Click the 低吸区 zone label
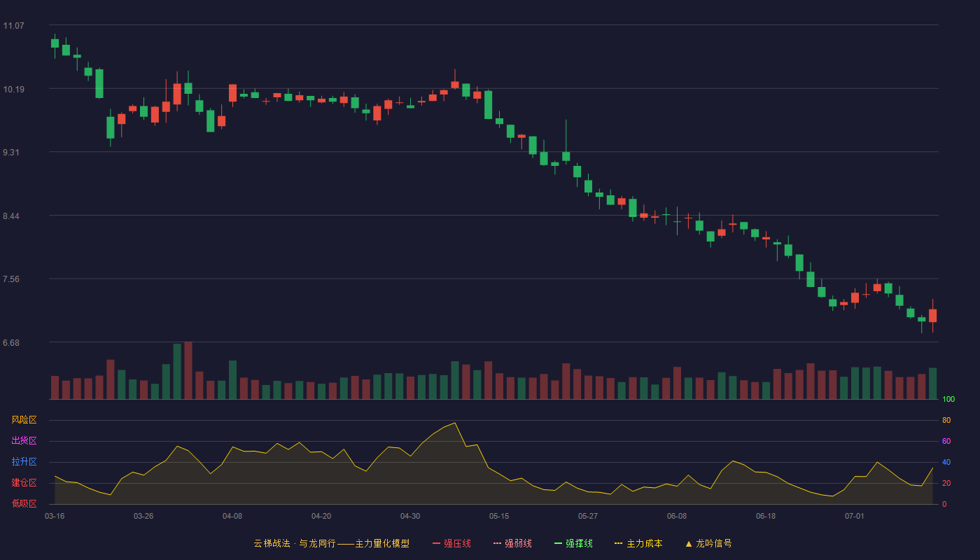 click(24, 503)
